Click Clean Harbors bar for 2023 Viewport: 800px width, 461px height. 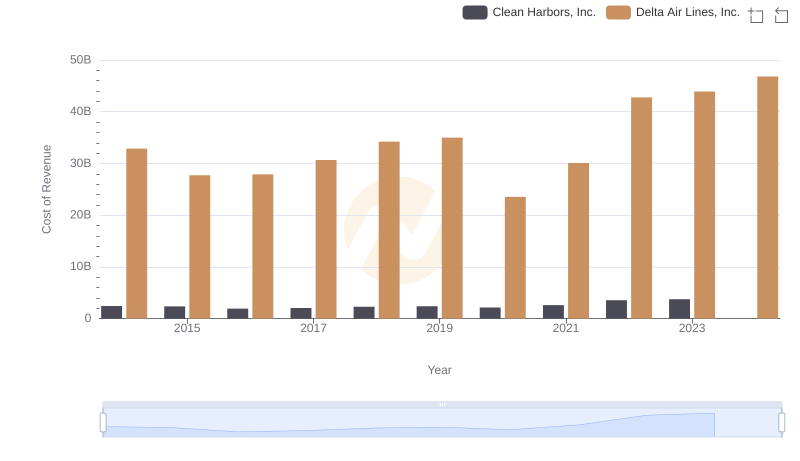click(x=680, y=309)
